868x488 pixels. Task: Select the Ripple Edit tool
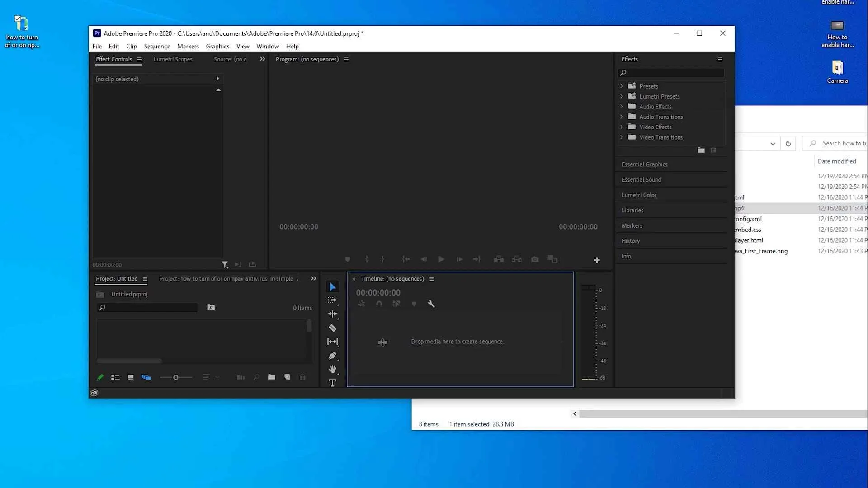(x=333, y=314)
